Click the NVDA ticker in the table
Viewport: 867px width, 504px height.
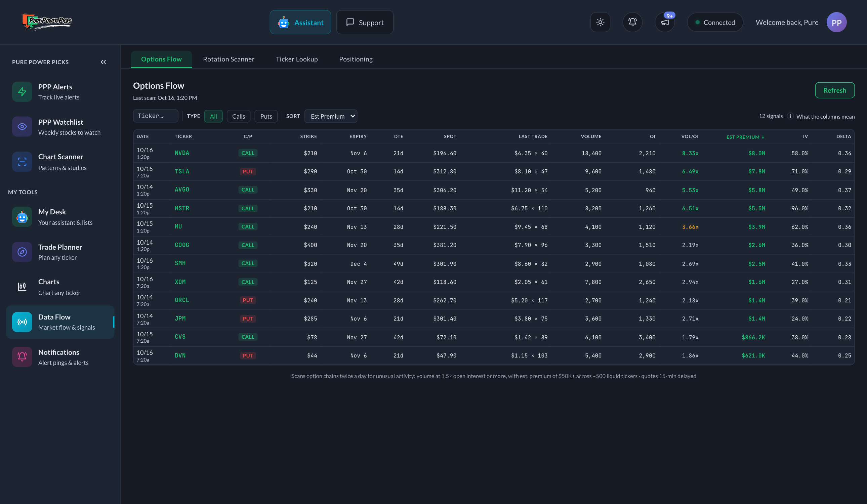(x=182, y=153)
